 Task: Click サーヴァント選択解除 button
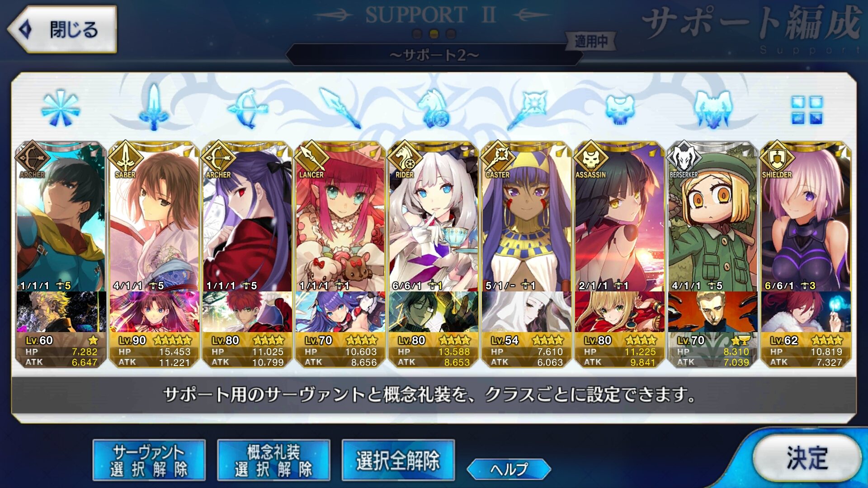[x=149, y=460]
